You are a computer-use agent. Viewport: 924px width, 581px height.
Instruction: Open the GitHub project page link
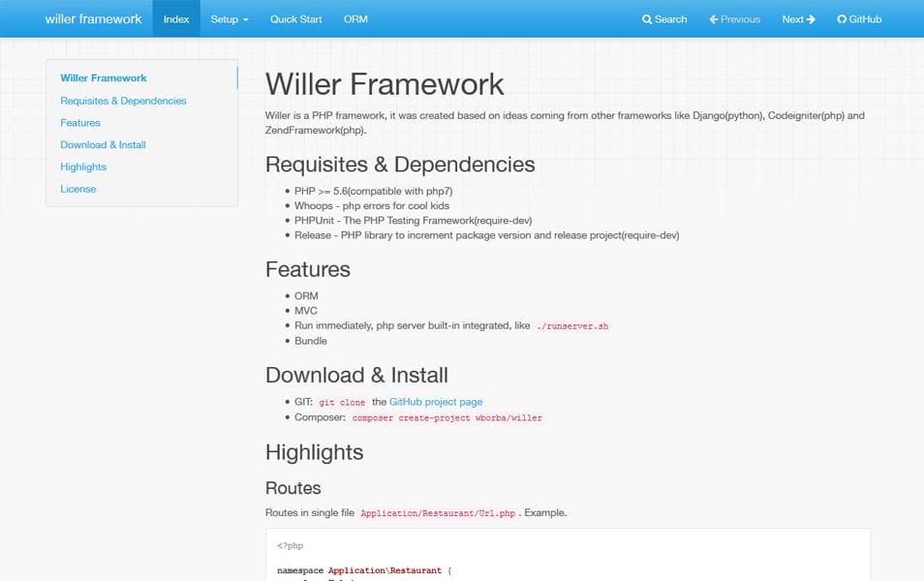pos(436,402)
